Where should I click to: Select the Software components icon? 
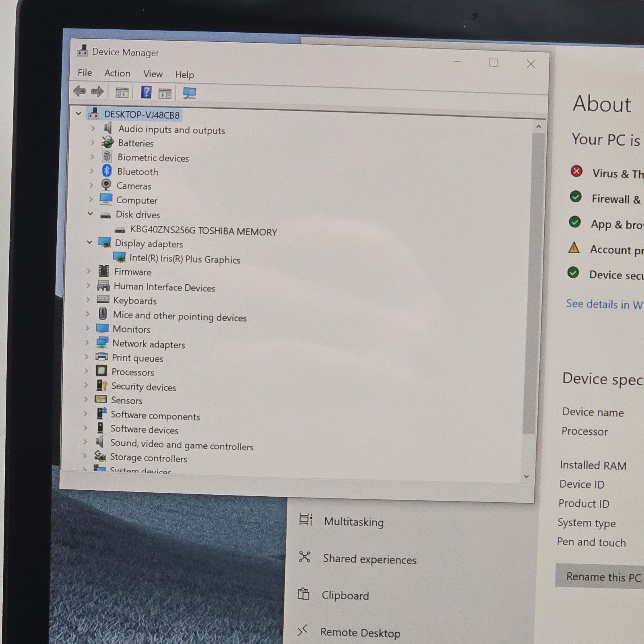point(101,413)
